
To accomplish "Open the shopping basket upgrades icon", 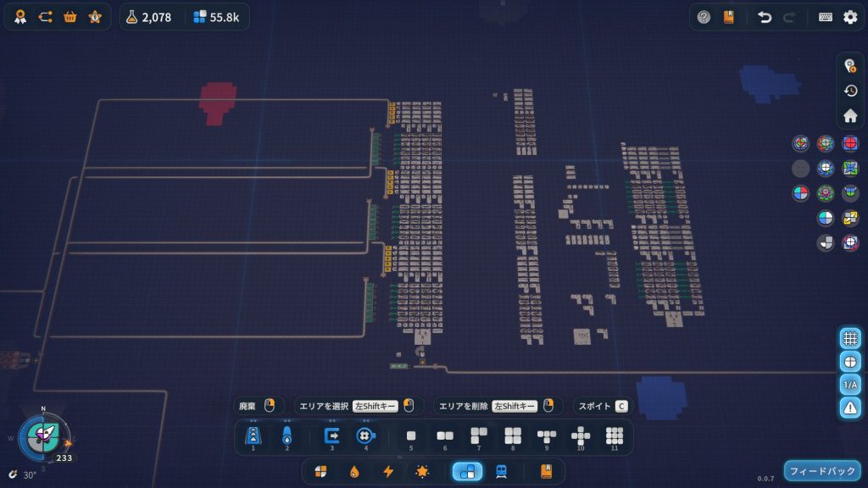I will pyautogui.click(x=70, y=17).
